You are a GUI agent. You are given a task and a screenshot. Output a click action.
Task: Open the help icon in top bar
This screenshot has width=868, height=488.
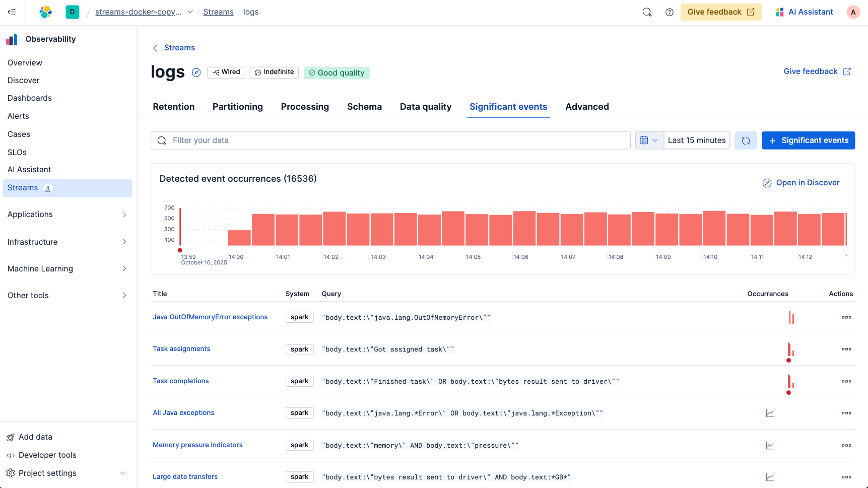pyautogui.click(x=669, y=12)
